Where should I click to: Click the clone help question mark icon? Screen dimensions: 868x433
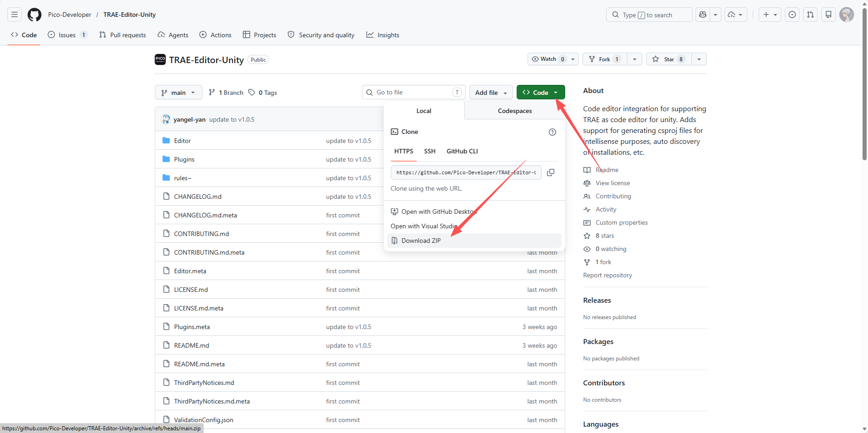[x=552, y=132]
